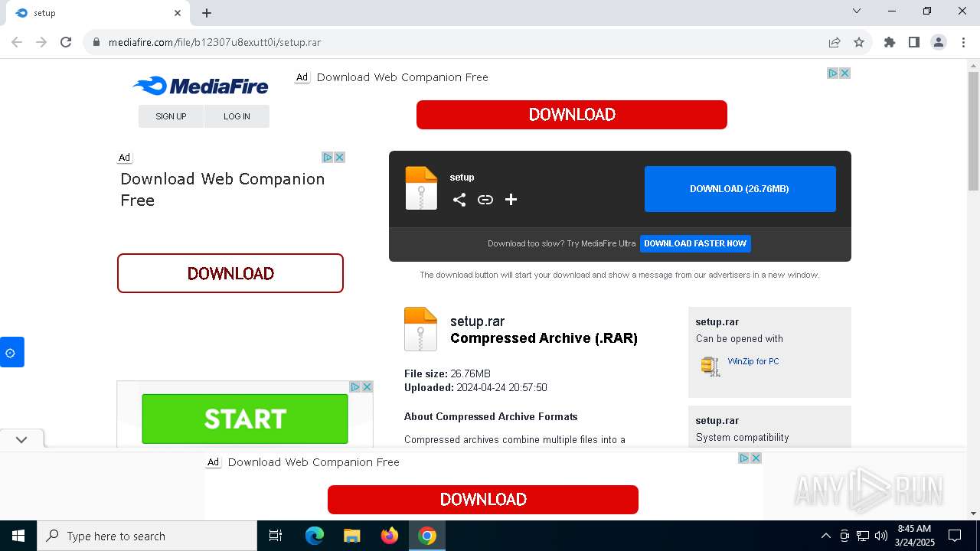This screenshot has height=551, width=980.
Task: Click the WinZip for PC icon
Action: click(x=710, y=366)
